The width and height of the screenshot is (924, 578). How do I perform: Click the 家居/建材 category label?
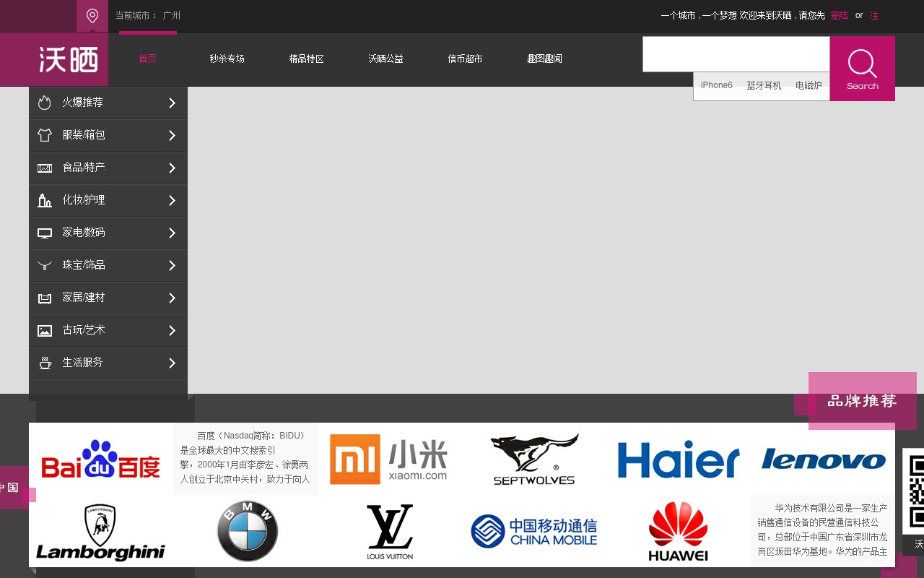click(x=84, y=298)
